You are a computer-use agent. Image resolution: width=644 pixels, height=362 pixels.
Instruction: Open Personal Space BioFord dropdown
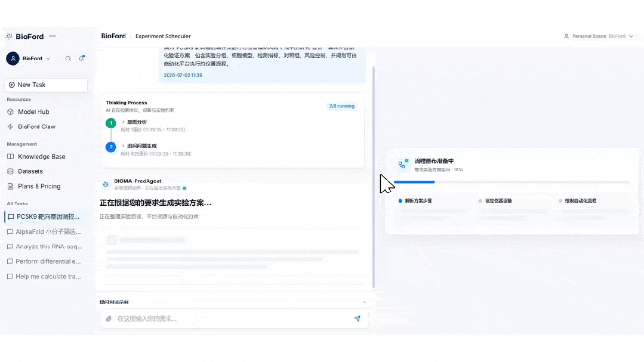coord(599,36)
